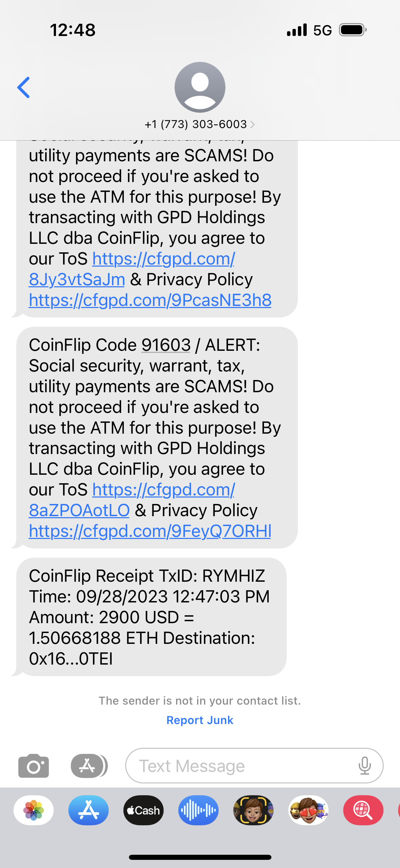
Task: Tap the microphone dictation icon
Action: click(x=365, y=766)
